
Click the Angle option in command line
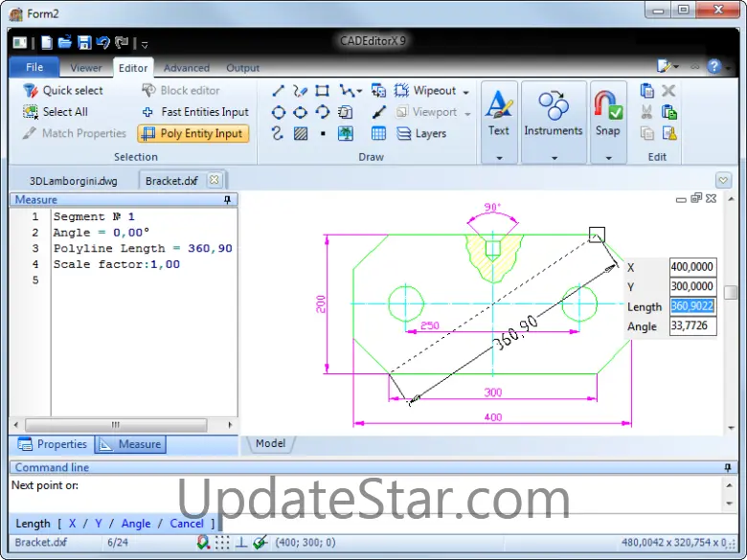click(136, 524)
